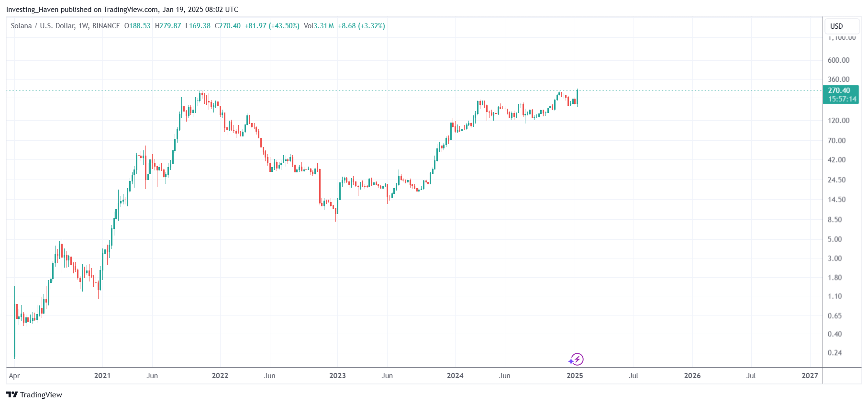Click the 24.50 price axis label

836,180
